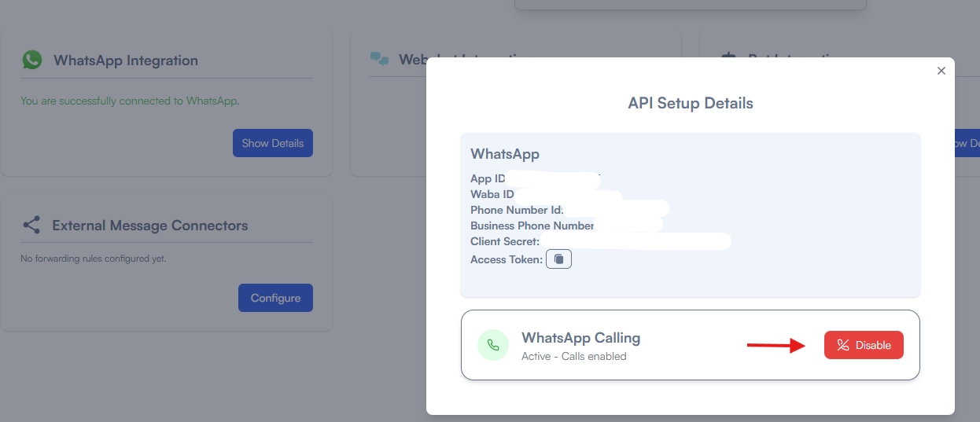980x422 pixels.
Task: Show Details for WhatsApp Integration
Action: pyautogui.click(x=272, y=143)
